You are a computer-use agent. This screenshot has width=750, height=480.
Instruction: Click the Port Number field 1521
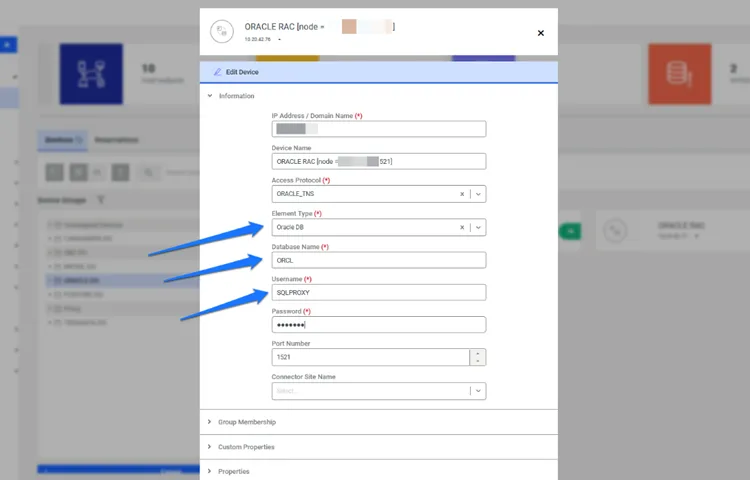click(371, 357)
